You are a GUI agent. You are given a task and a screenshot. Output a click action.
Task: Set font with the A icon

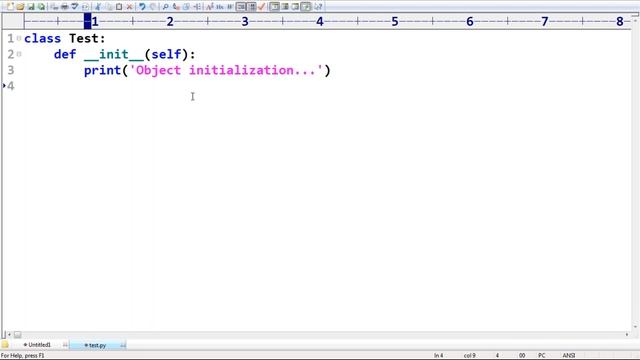tap(209, 7)
